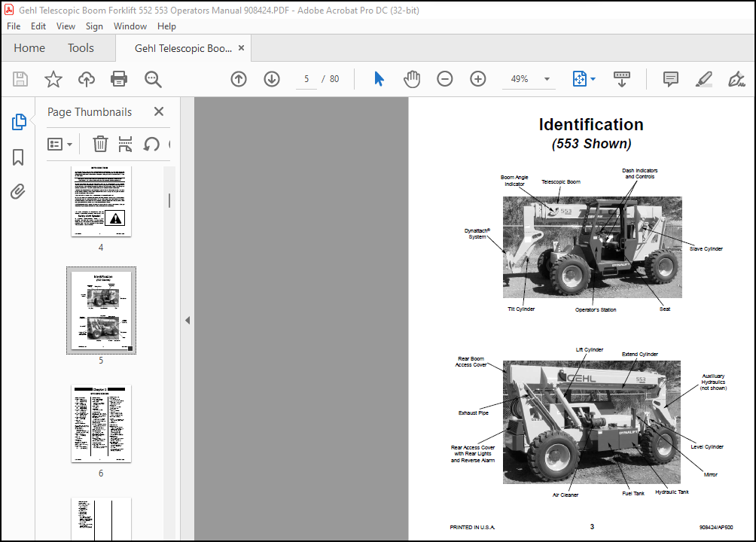This screenshot has height=542, width=756.
Task: Click the Hydraulic Tank label
Action: click(x=672, y=492)
